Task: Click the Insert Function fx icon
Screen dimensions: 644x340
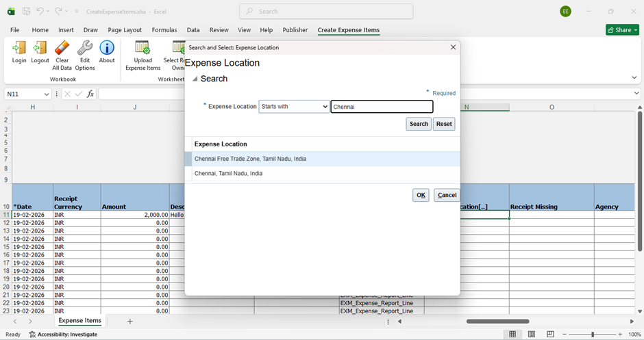Action: [x=90, y=94]
